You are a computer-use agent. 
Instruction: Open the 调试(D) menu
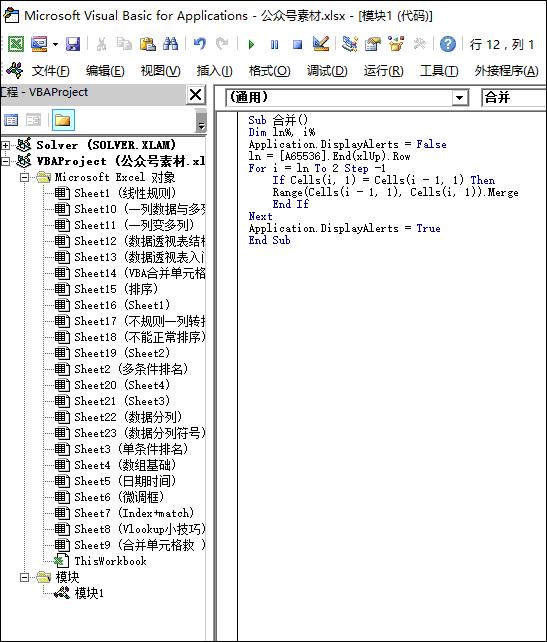click(x=327, y=71)
